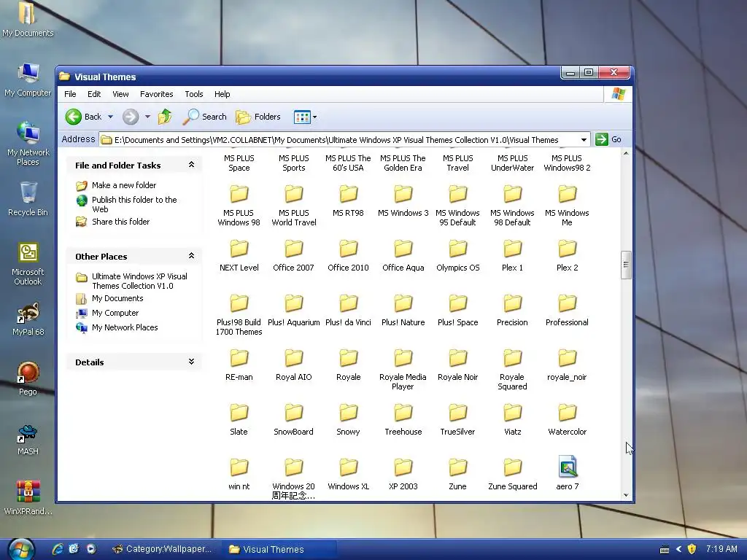Select the My Network Places desktop icon
Screen dimensions: 747x560
pyautogui.click(x=28, y=143)
